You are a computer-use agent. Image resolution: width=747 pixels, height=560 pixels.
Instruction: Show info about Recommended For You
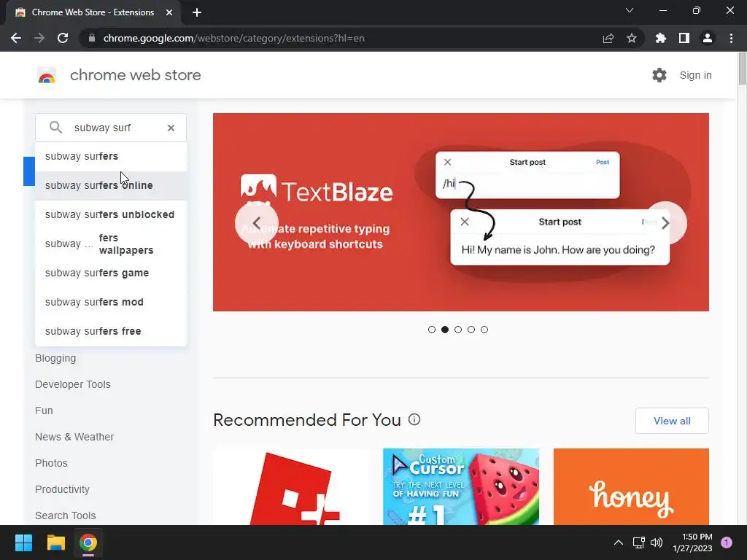click(414, 419)
